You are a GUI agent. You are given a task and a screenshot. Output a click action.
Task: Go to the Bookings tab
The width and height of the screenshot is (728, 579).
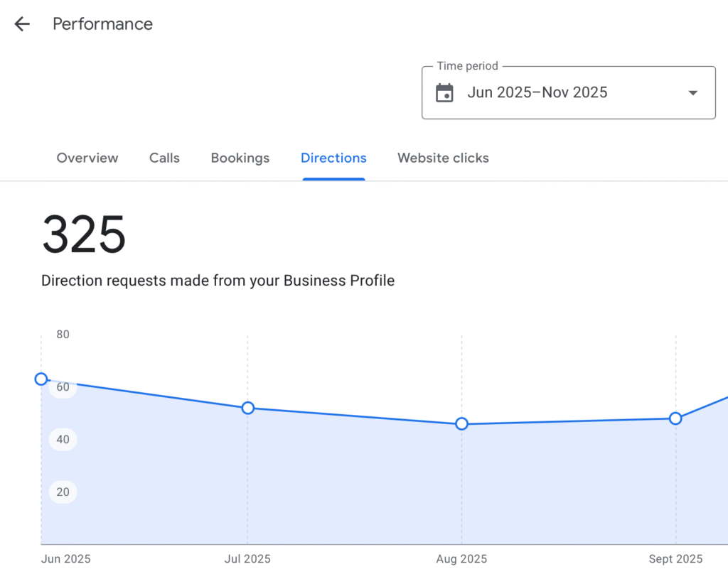(240, 158)
